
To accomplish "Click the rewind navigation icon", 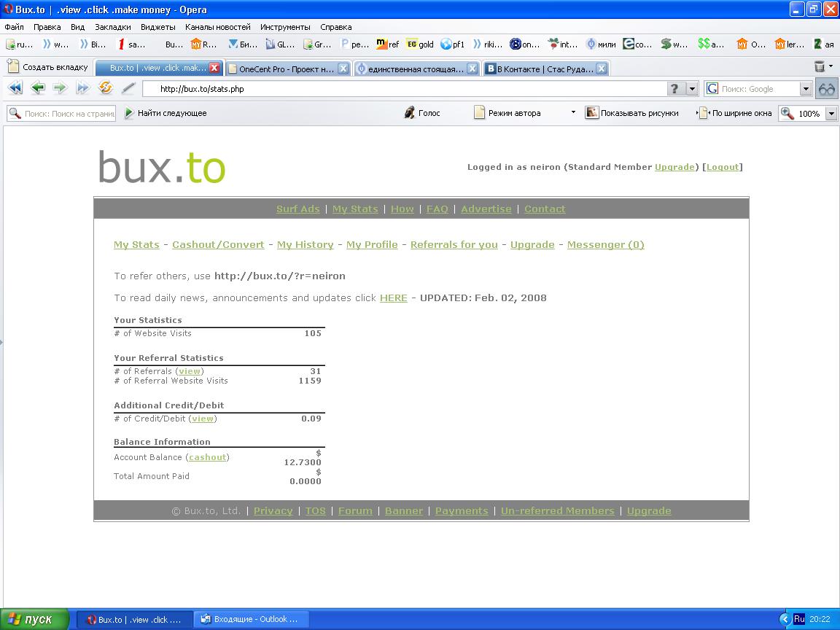I will [x=15, y=87].
